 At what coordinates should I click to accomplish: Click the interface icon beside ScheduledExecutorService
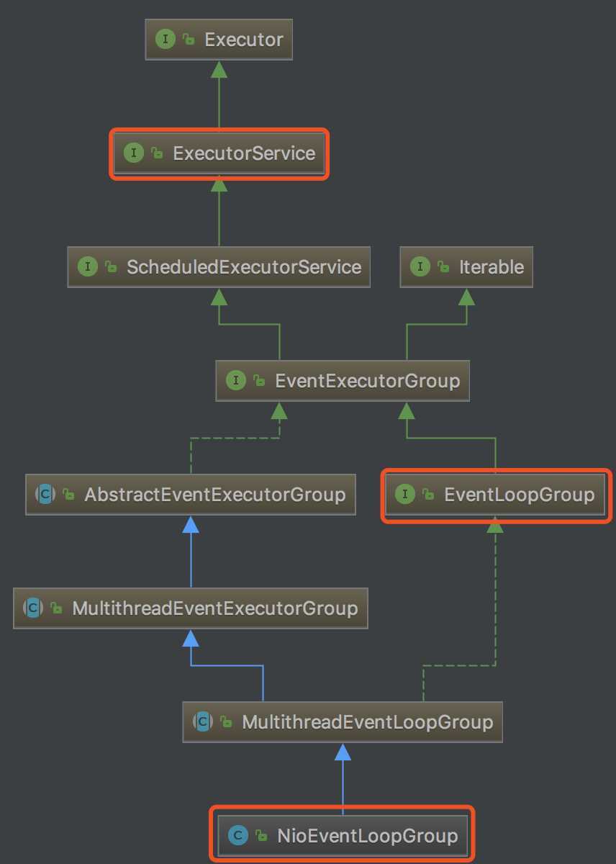coord(87,267)
